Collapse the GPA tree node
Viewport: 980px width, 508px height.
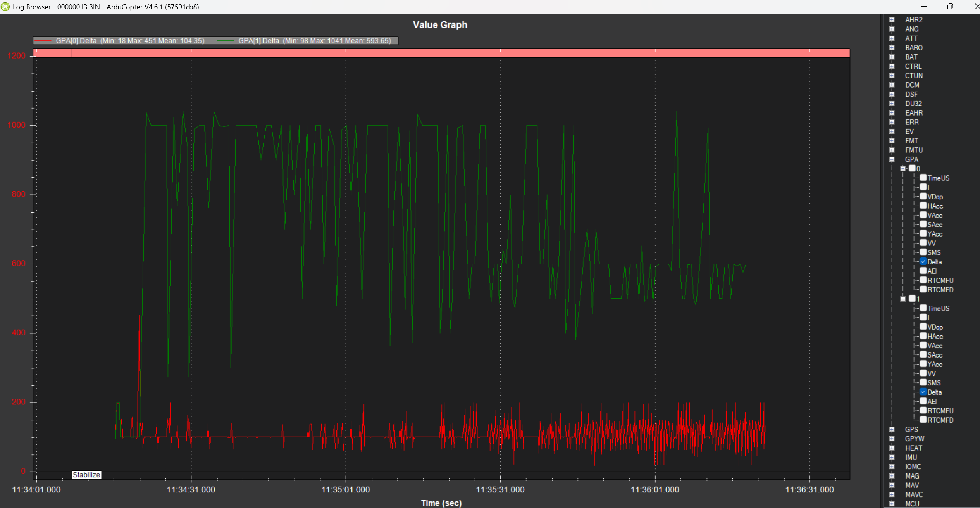[x=891, y=159]
